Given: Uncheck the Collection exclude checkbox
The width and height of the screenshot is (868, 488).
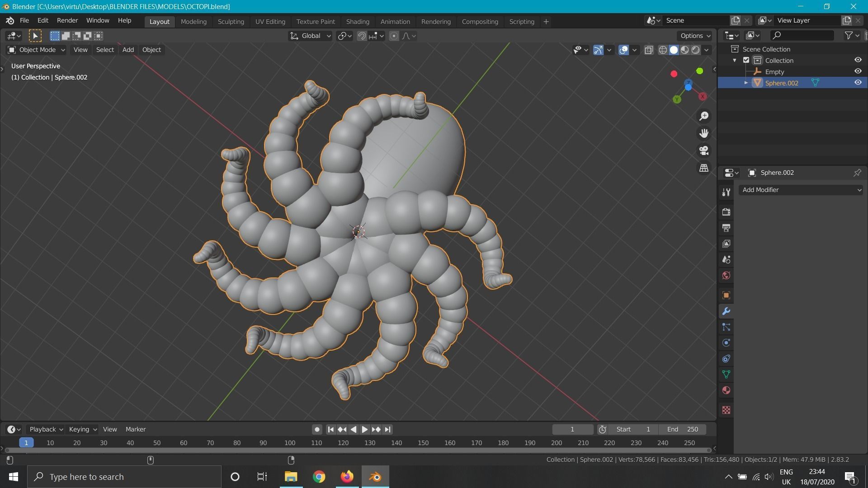Looking at the screenshot, I should pos(746,60).
